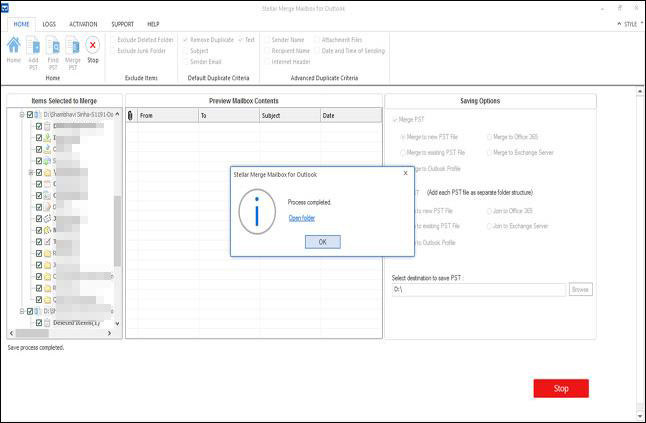Image resolution: width=646 pixels, height=423 pixels.
Task: Collapse the second D:\ PST node at bottom
Action: [x=22, y=311]
